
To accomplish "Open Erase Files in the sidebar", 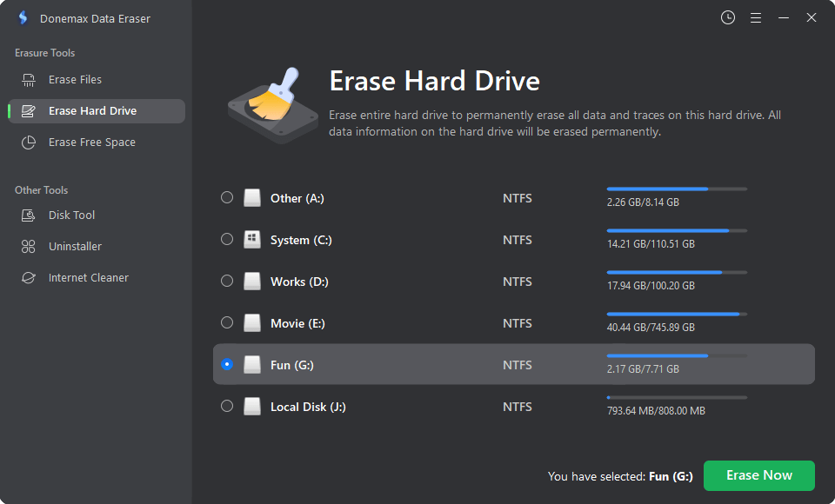I will coord(97,80).
